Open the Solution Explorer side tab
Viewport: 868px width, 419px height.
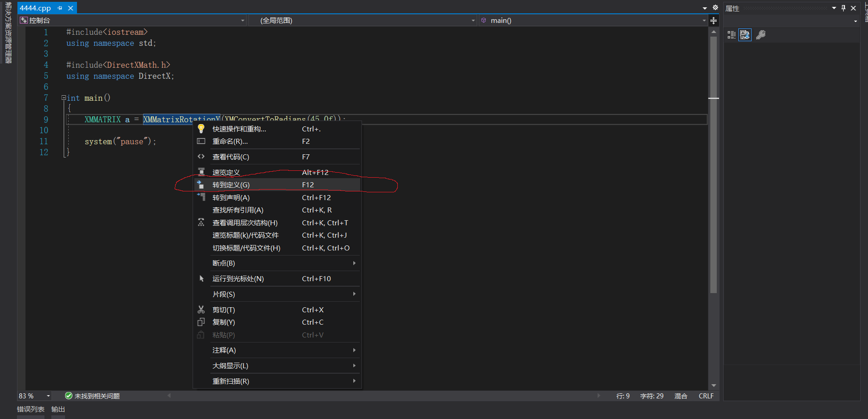pyautogui.click(x=8, y=32)
